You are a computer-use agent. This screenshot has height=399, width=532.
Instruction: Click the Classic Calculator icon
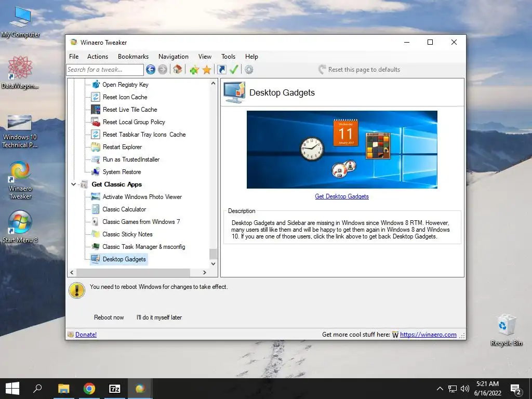point(96,209)
